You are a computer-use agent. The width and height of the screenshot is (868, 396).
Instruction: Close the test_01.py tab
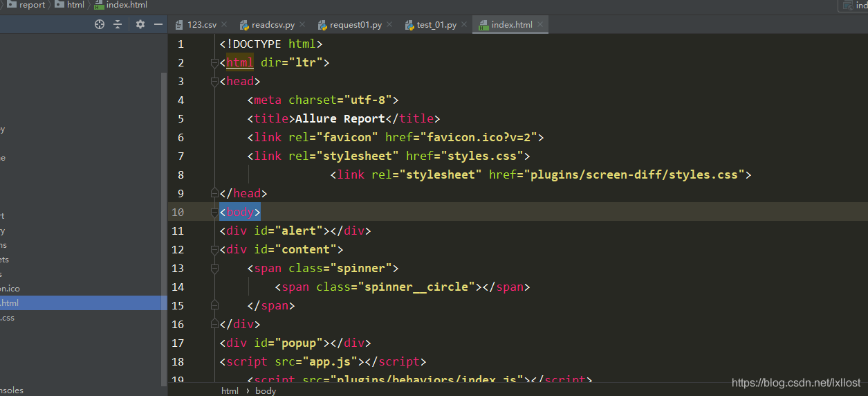pyautogui.click(x=465, y=24)
